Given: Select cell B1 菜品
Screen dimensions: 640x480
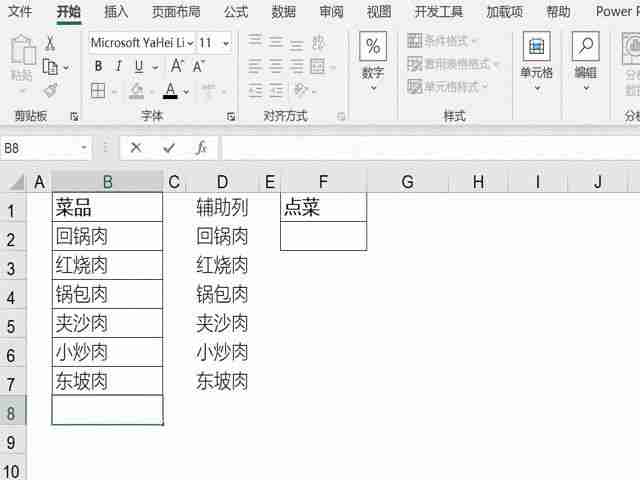Looking at the screenshot, I should 107,207.
